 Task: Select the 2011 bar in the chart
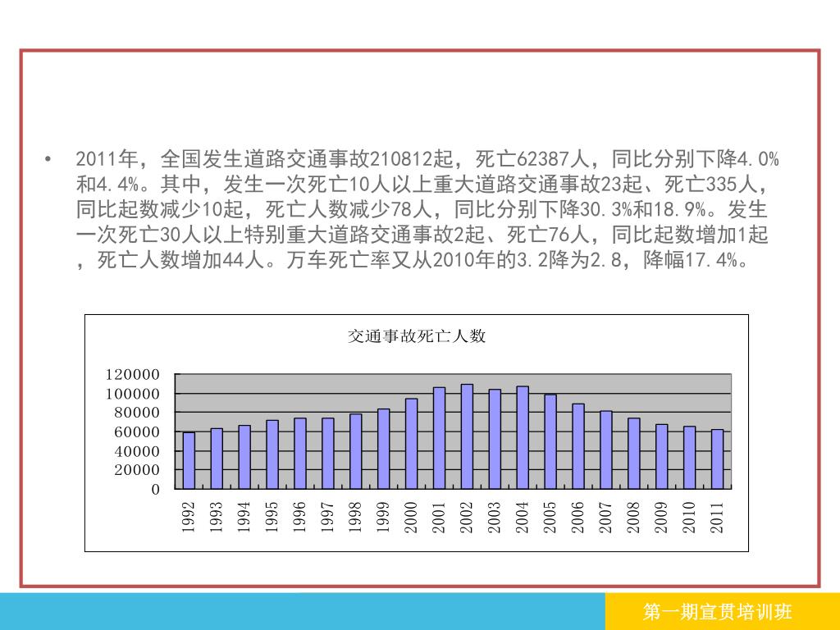(717, 459)
